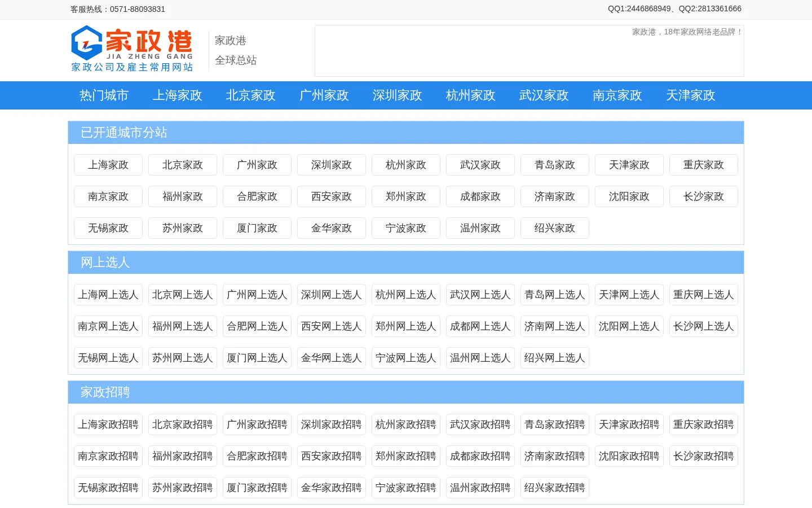Choose 深圳家政 in the blue navigation bar

398,95
